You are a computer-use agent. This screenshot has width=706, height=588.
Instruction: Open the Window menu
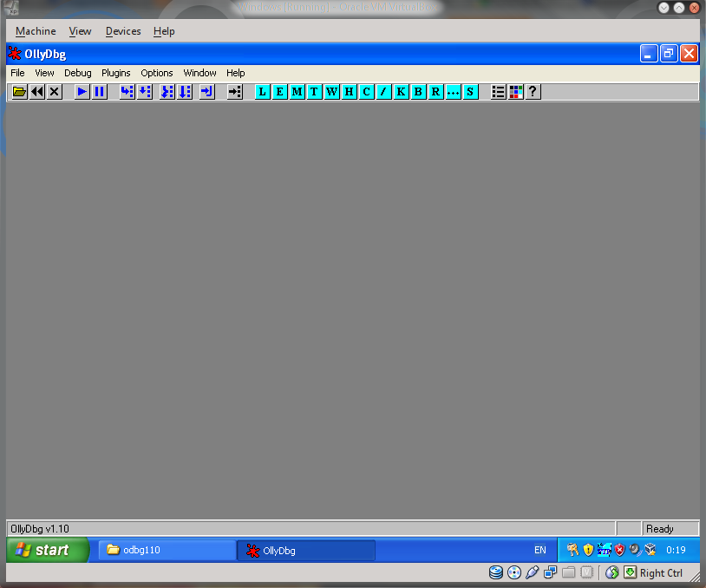[x=199, y=73]
